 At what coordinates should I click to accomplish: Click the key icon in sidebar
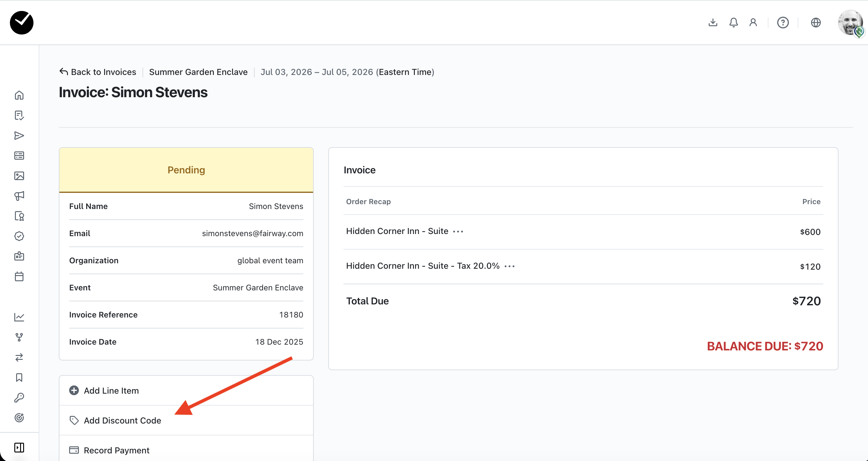click(19, 398)
